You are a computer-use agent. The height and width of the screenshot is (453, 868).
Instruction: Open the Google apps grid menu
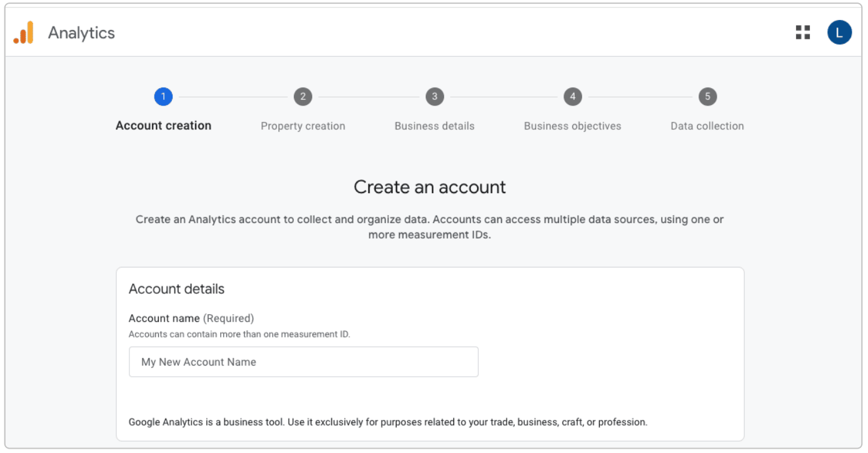coord(804,32)
